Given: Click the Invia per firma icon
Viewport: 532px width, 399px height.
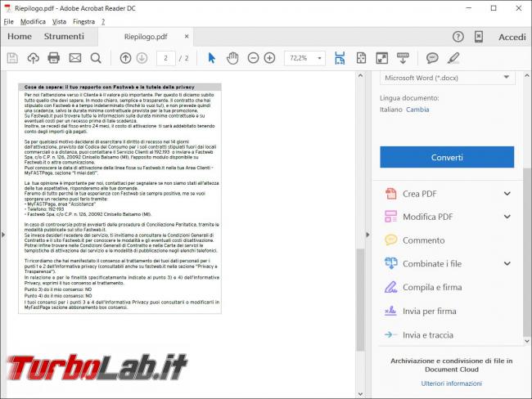Looking at the screenshot, I should pos(391,311).
